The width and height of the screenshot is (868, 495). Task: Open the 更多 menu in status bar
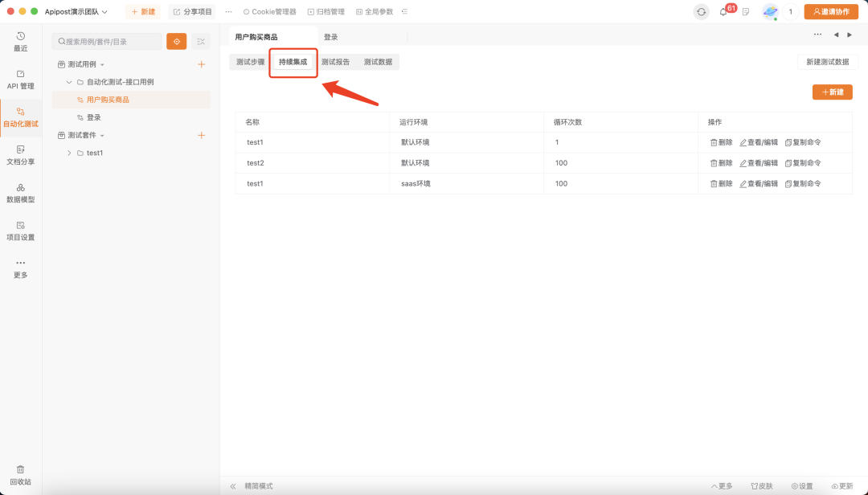(x=722, y=486)
